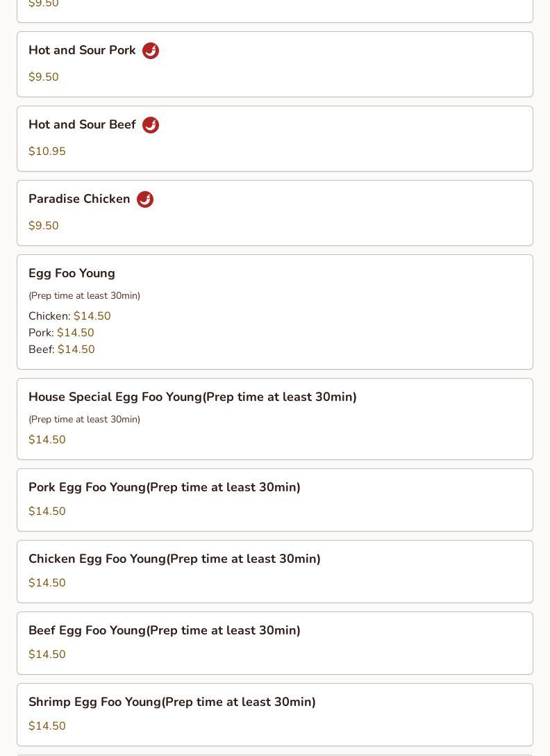The height and width of the screenshot is (756, 550).
Task: Select the Chicken Egg Foo Young item
Action: point(174,559)
